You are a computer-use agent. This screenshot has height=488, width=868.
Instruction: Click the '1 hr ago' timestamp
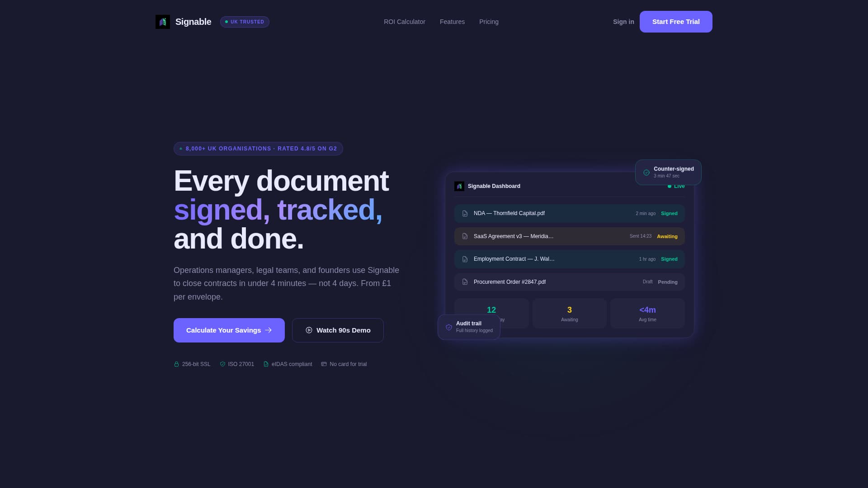point(647,259)
